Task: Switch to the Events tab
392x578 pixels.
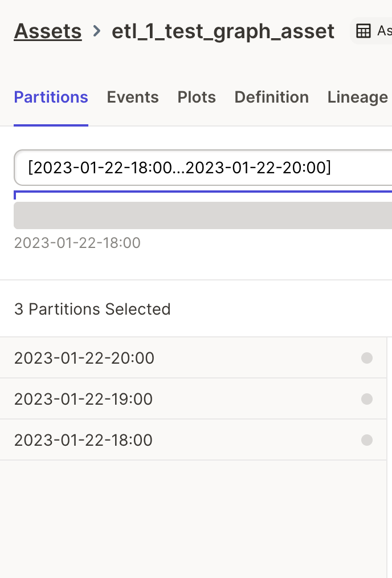Action: point(132,97)
